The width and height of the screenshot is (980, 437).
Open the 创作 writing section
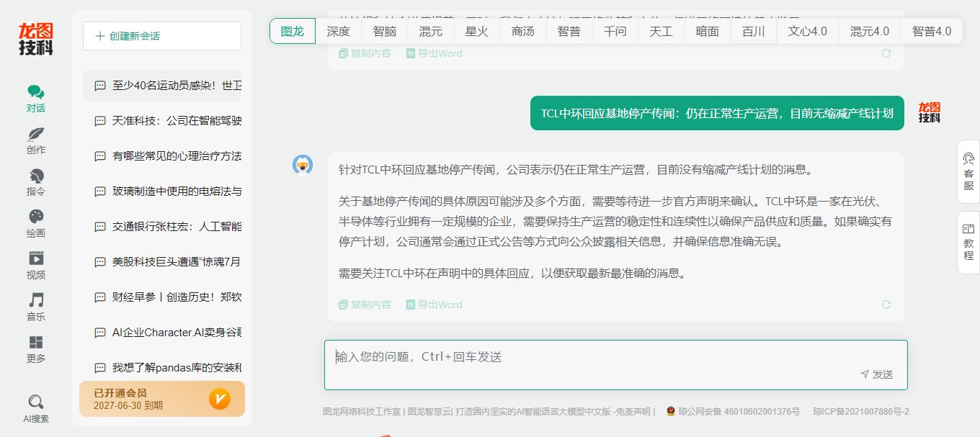(x=36, y=141)
